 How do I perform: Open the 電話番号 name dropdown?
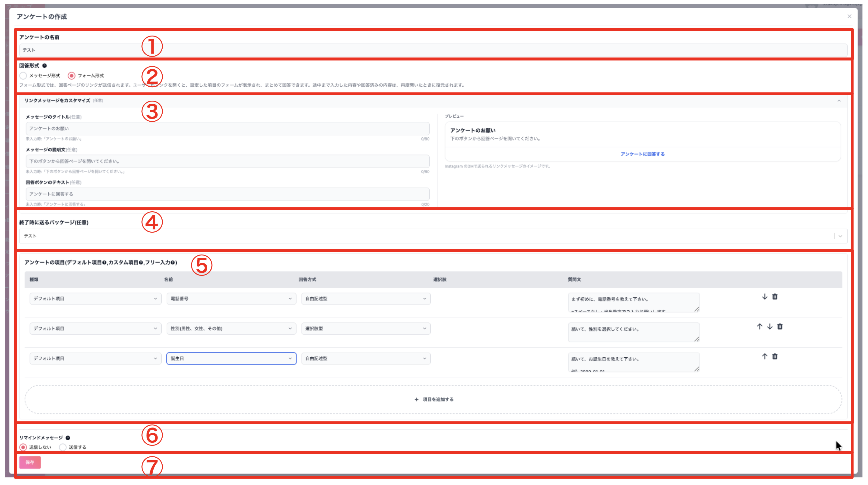coord(231,299)
